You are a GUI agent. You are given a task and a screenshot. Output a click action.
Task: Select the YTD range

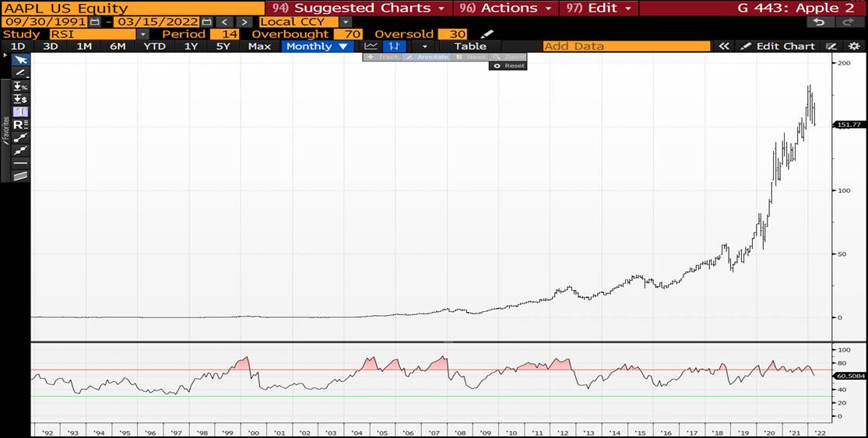[x=154, y=47]
